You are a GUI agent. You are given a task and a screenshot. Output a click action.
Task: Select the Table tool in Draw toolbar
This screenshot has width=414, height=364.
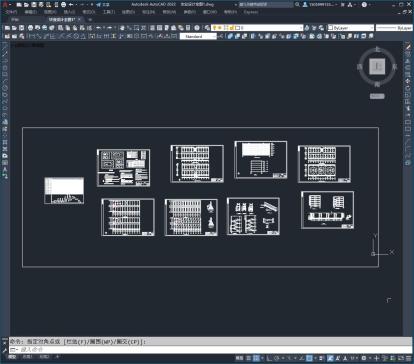pyautogui.click(x=5, y=162)
